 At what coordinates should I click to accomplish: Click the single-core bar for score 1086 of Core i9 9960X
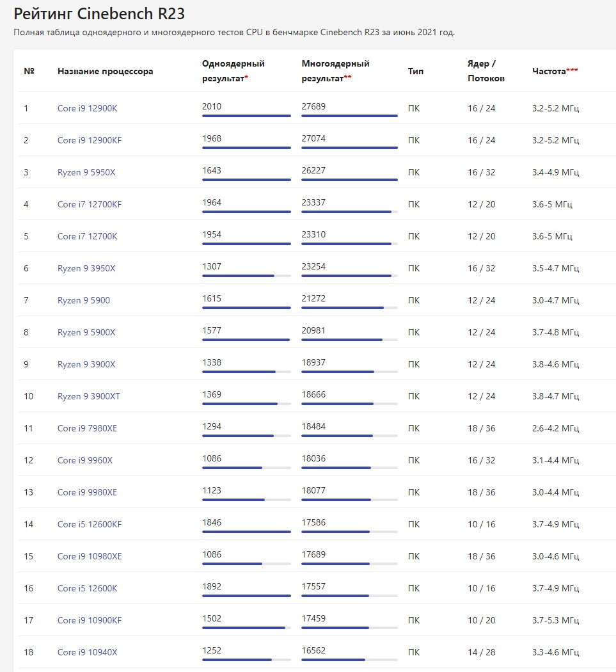(246, 468)
